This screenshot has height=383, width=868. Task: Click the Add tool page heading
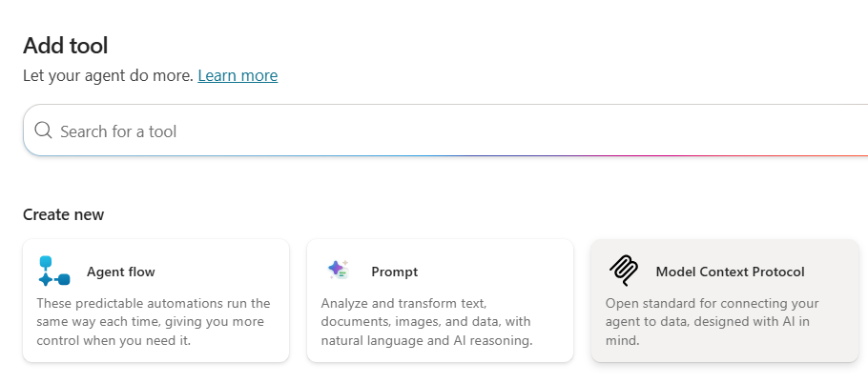tap(65, 45)
